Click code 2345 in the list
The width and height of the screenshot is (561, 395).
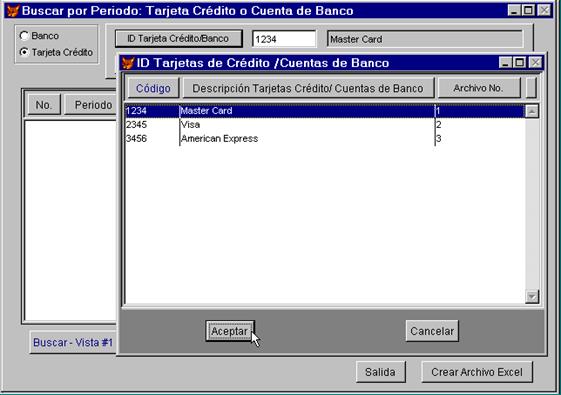(x=136, y=125)
